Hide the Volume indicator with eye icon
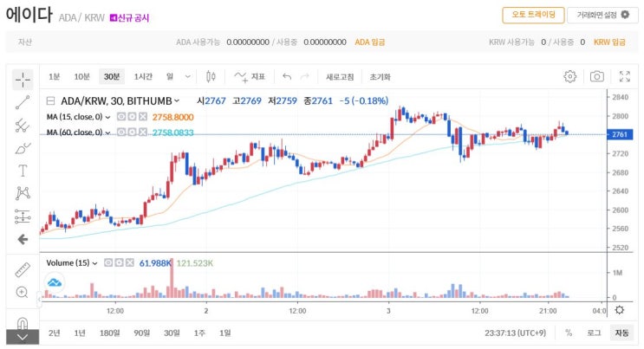The image size is (644, 349). tap(108, 262)
